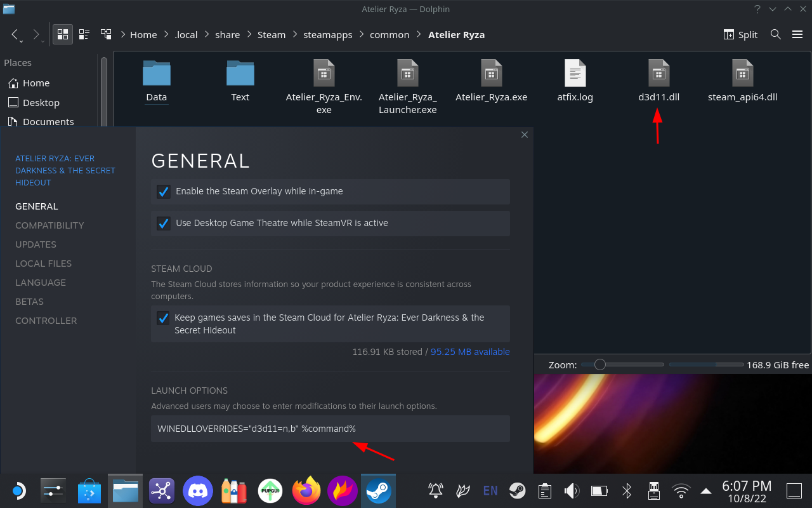Open the volume control in the tray
The height and width of the screenshot is (508, 812).
(572, 491)
